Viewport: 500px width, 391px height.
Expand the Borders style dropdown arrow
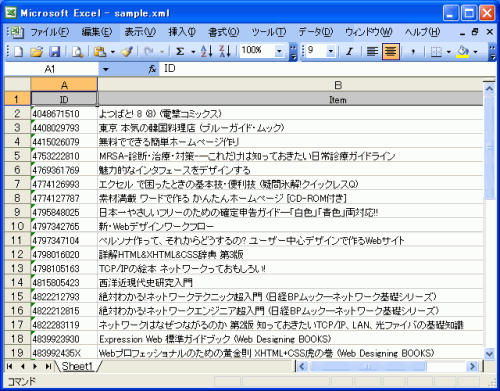[x=449, y=52]
